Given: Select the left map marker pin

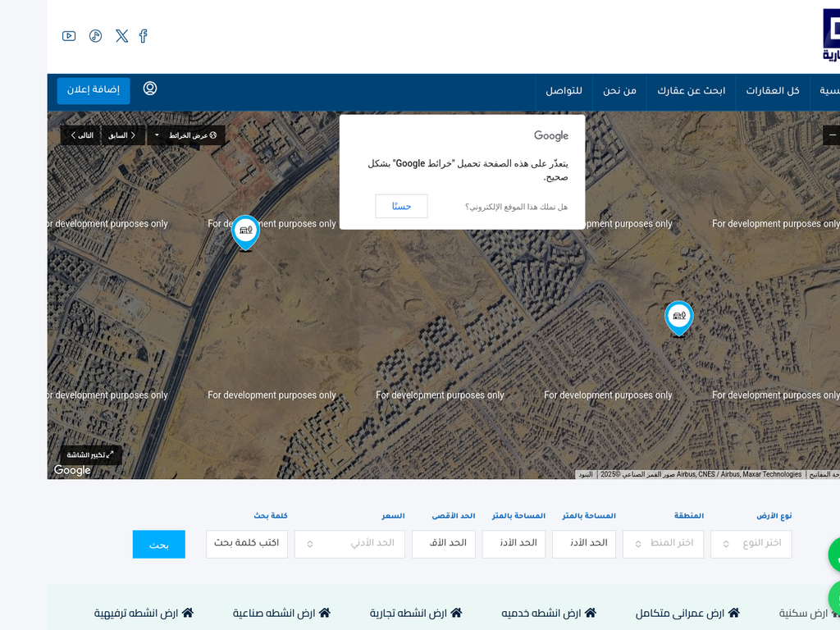Looking at the screenshot, I should 245,231.
